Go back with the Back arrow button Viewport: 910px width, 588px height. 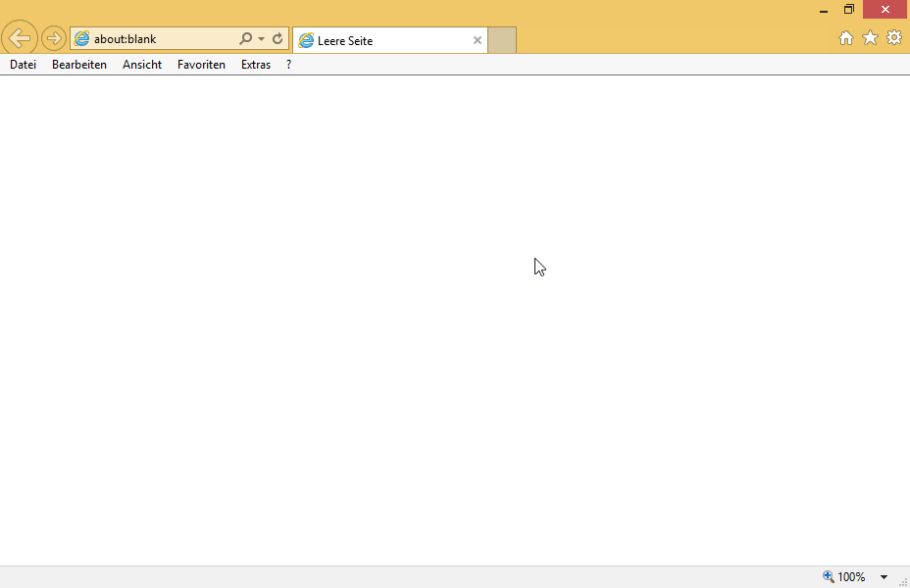20,38
